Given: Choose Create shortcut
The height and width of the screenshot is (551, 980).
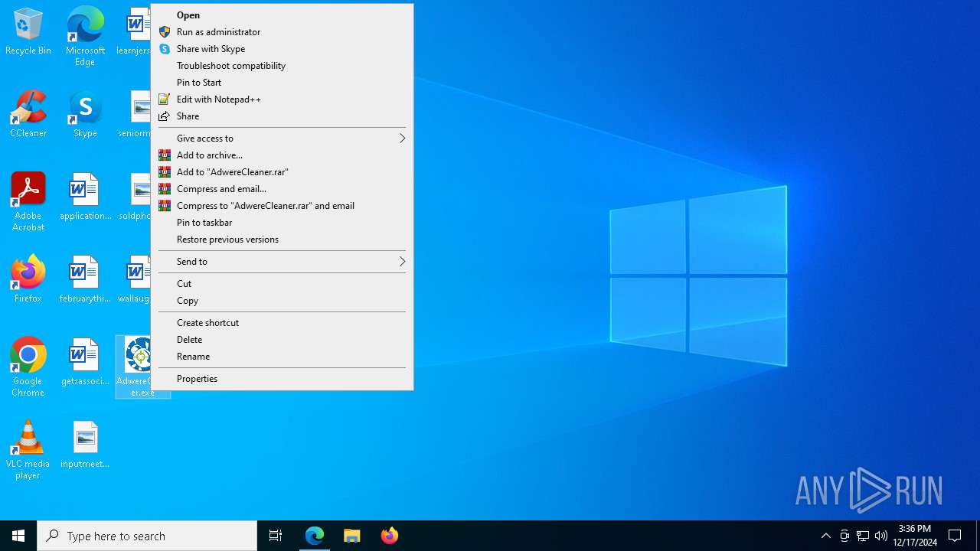Looking at the screenshot, I should (x=282, y=322).
